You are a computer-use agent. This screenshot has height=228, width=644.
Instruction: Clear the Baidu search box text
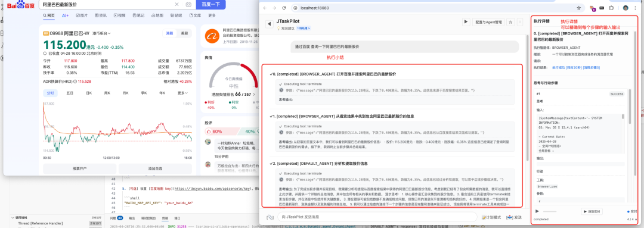coord(177,4)
